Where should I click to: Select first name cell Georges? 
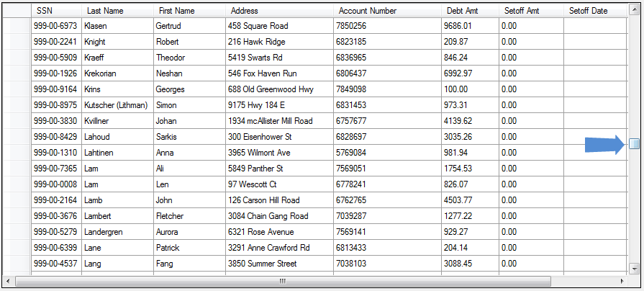(x=189, y=89)
